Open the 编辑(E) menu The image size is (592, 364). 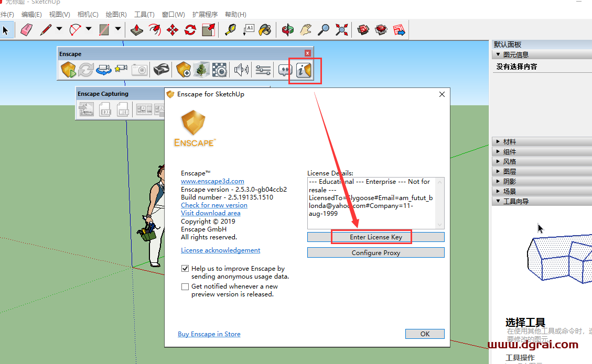point(31,14)
